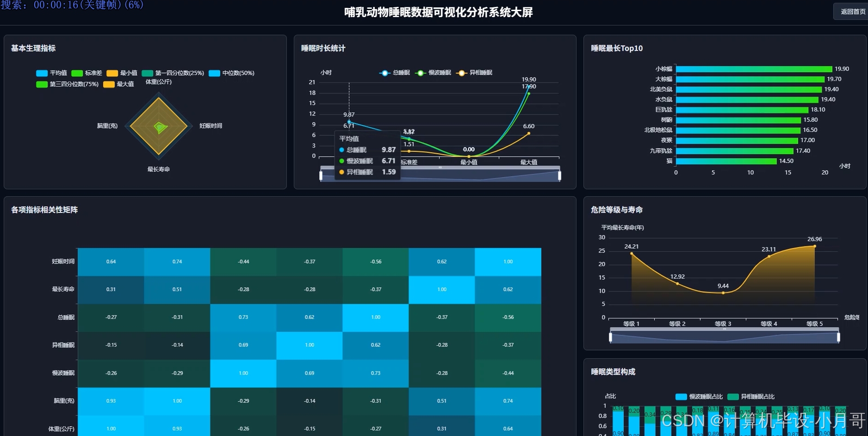Click the 水负鼠 bar in Top10 chart
The image size is (868, 436).
tap(747, 100)
